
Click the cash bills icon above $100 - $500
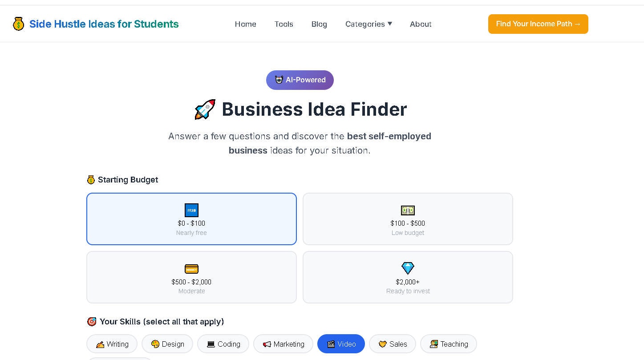[x=407, y=210]
